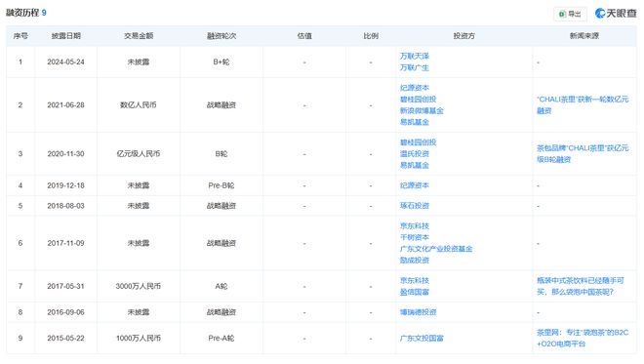Click amount cell 亿元级人民币
644x364 pixels.
(139, 153)
